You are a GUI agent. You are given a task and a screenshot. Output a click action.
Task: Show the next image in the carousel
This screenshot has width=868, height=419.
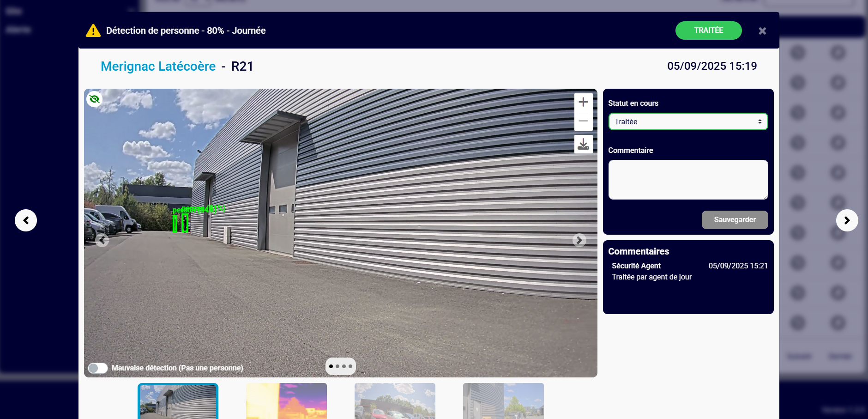point(579,240)
